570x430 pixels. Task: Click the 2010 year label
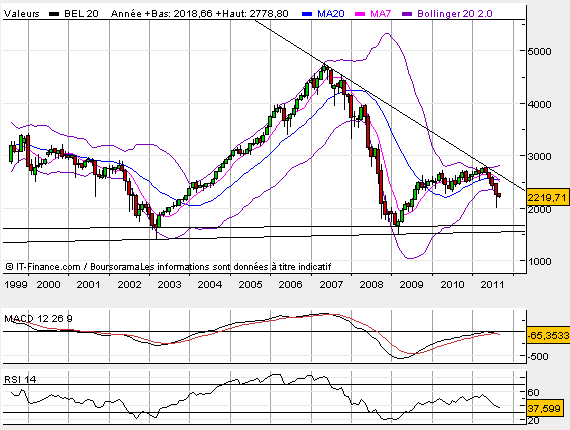[452, 285]
